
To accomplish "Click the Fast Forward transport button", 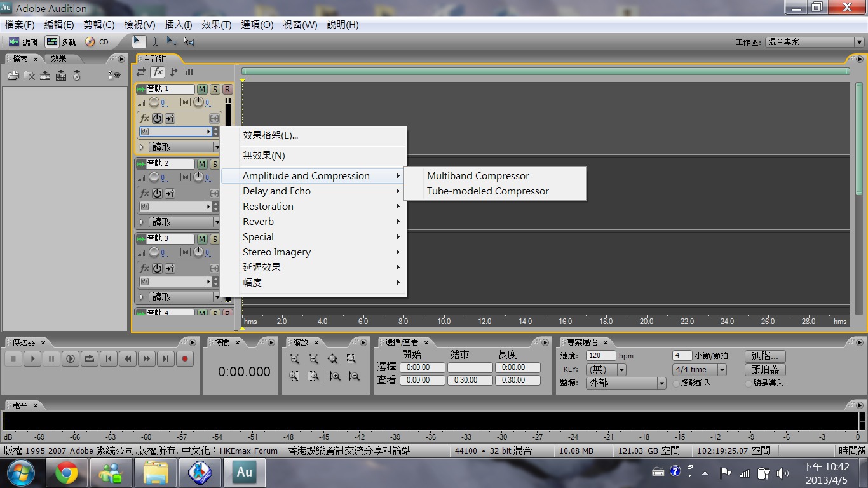I will pos(147,359).
